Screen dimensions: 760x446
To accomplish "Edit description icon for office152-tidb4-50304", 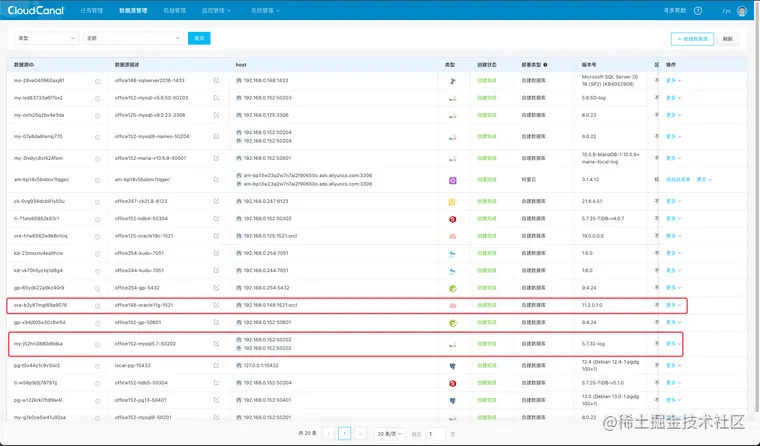I will (x=216, y=219).
